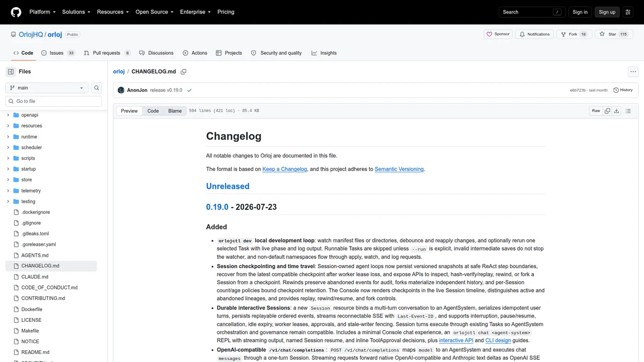
Task: Click the Sign up button
Action: pyautogui.click(x=607, y=12)
